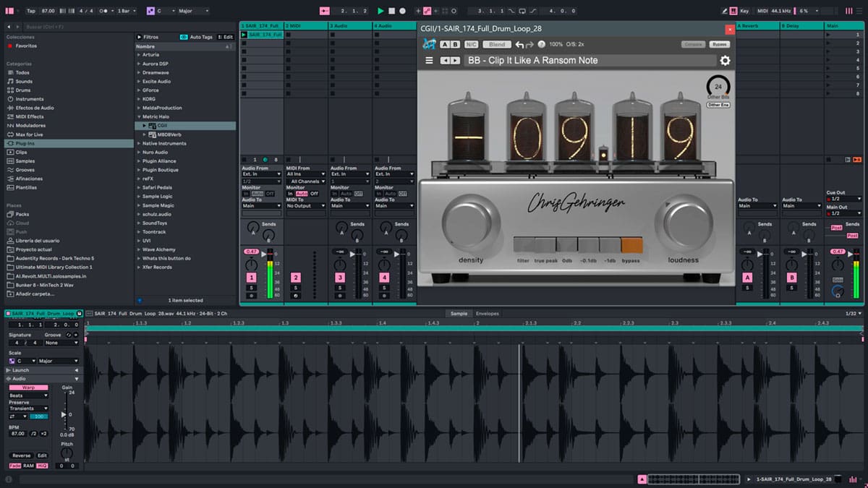Viewport: 868px width, 488px height.
Task: Toggle Auto Tags in the browser
Action: tap(196, 37)
